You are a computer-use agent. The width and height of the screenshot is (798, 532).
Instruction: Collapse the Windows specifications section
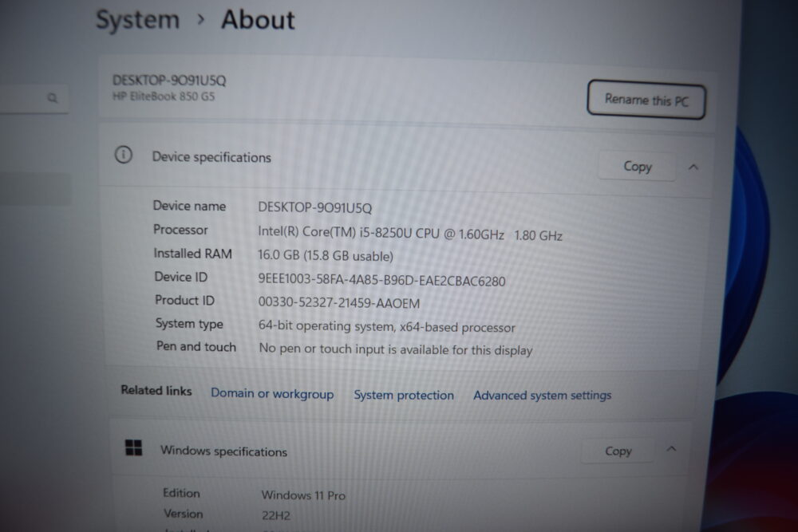[x=671, y=449]
